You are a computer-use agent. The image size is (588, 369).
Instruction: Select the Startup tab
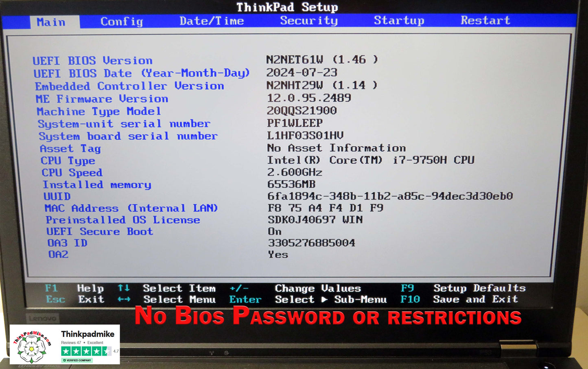tap(399, 20)
